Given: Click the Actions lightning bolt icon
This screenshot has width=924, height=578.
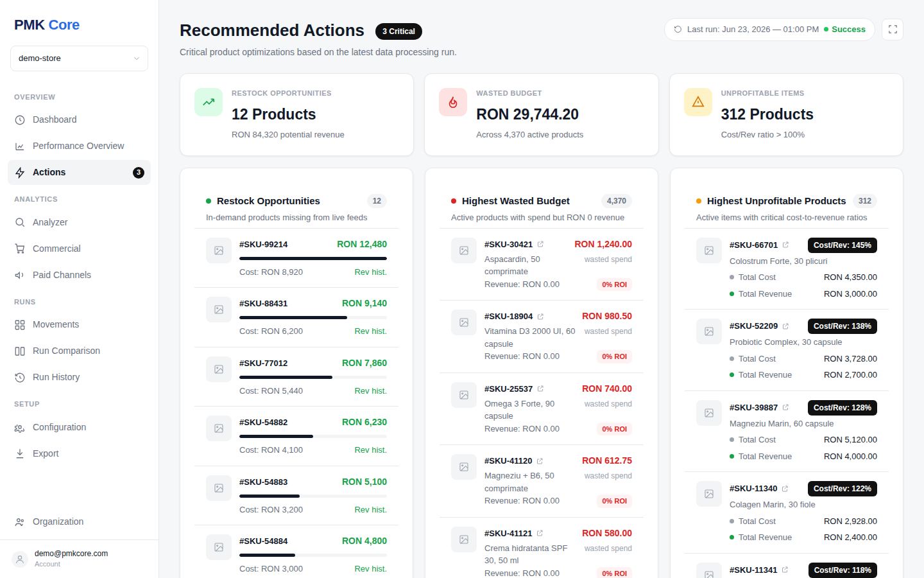Looking at the screenshot, I should click(x=20, y=173).
